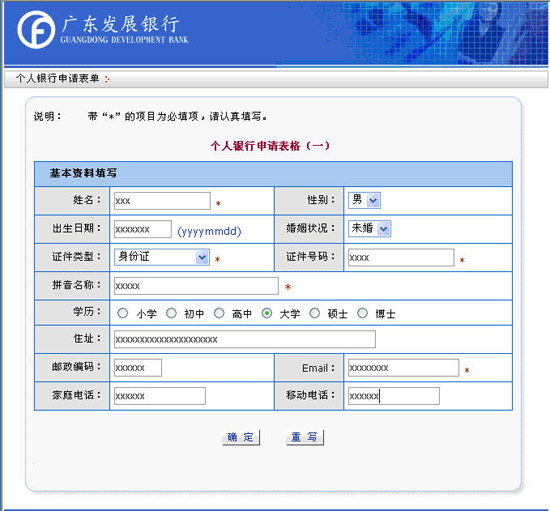This screenshot has width=550, height=511.
Task: Click the 家庭电话 home phone field
Action: [160, 396]
